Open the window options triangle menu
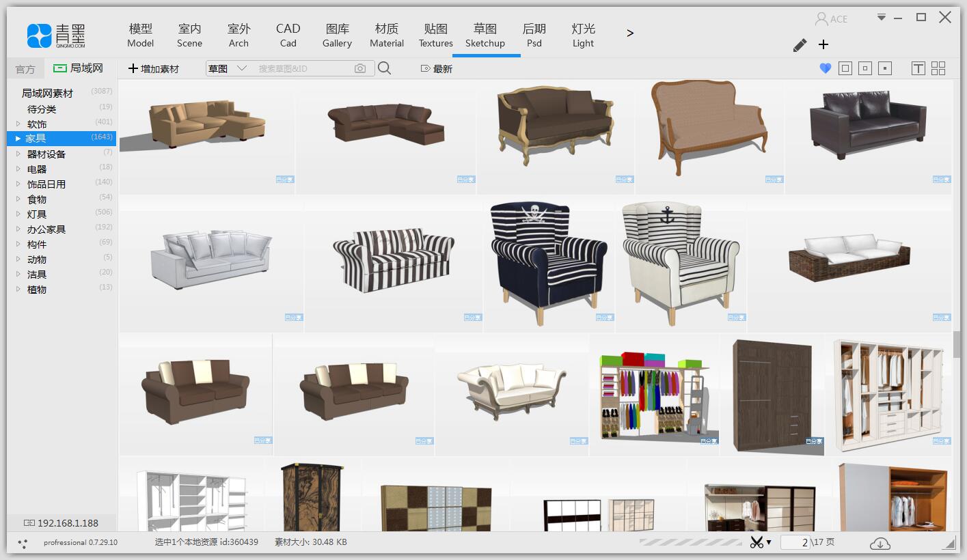The width and height of the screenshot is (967, 560). [882, 17]
